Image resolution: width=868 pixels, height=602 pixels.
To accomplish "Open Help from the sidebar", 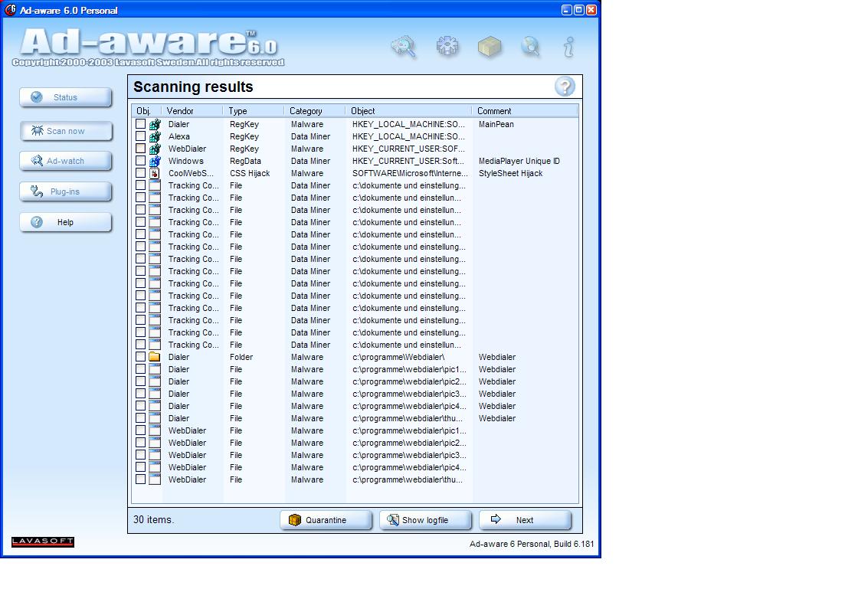I will (66, 222).
